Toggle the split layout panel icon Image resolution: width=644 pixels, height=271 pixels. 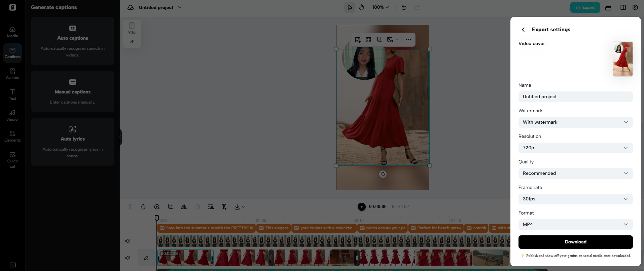[623, 7]
